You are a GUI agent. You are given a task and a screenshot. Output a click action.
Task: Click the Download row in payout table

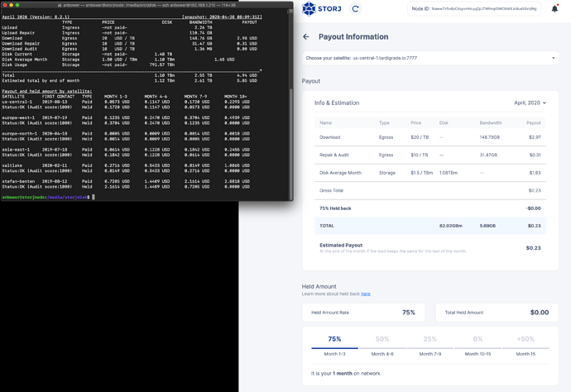click(430, 137)
